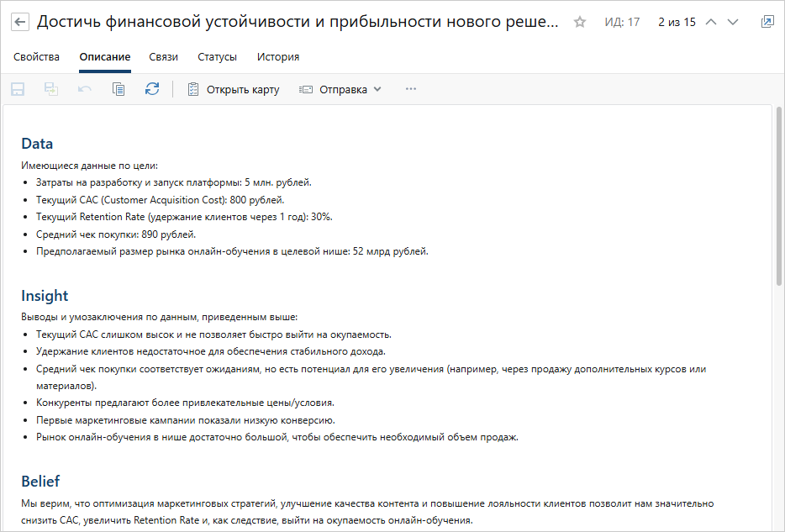Go to previous record with up chevron

(711, 22)
